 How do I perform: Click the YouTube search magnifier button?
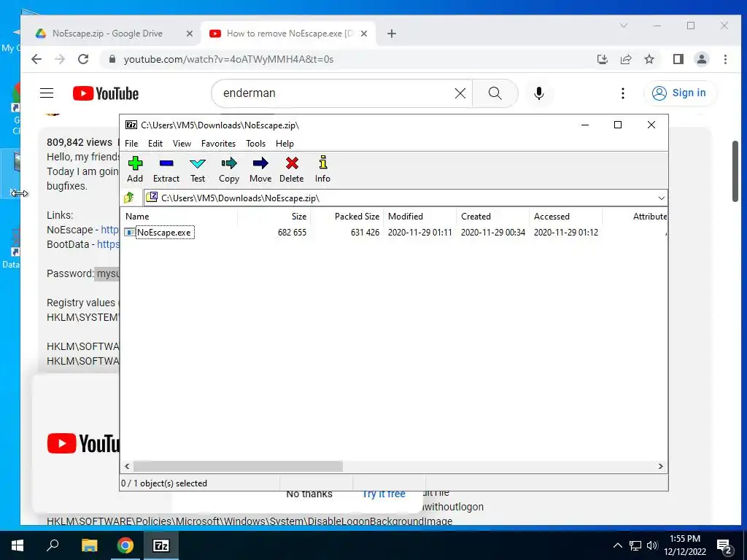tap(495, 93)
